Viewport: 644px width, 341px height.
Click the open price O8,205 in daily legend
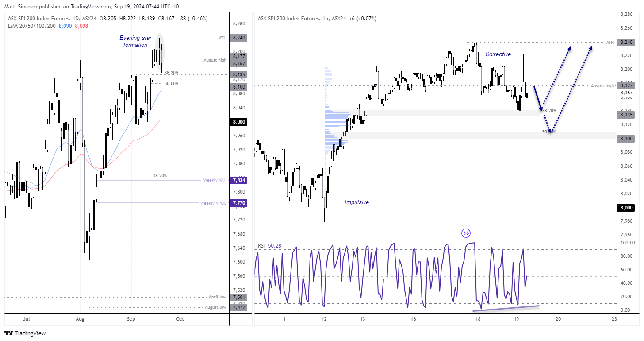108,19
